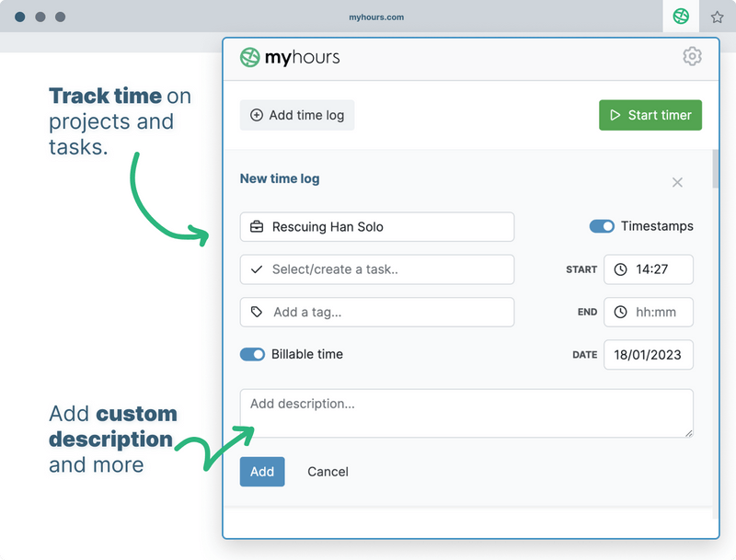
Task: Click the play icon inside Start timer
Action: [614, 115]
